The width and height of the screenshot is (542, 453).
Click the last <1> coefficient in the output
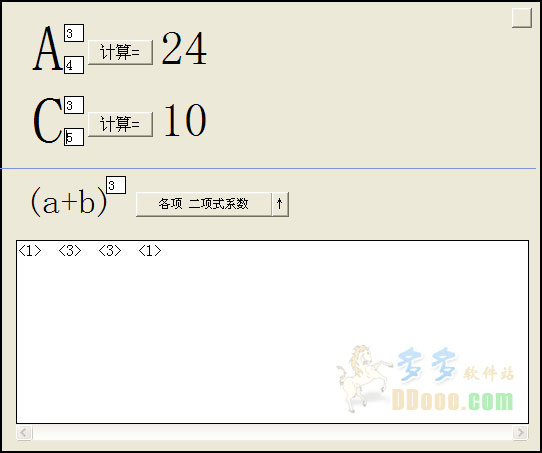[x=150, y=251]
